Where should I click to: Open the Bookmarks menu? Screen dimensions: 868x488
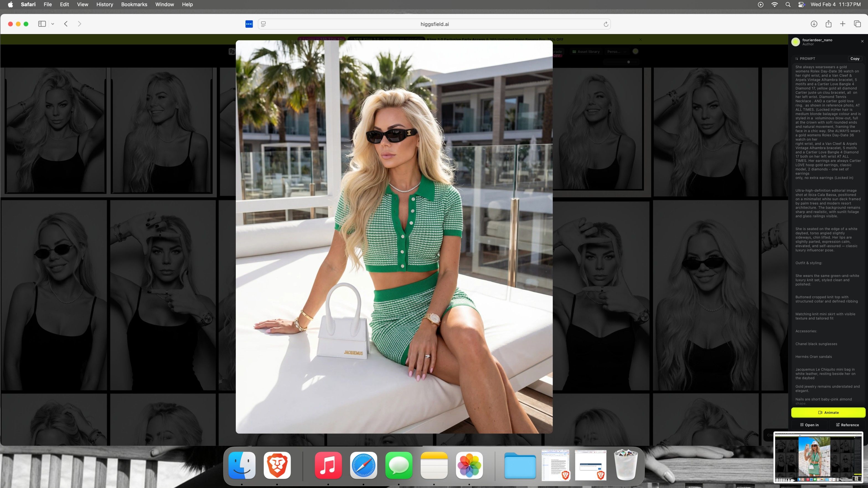click(x=134, y=4)
